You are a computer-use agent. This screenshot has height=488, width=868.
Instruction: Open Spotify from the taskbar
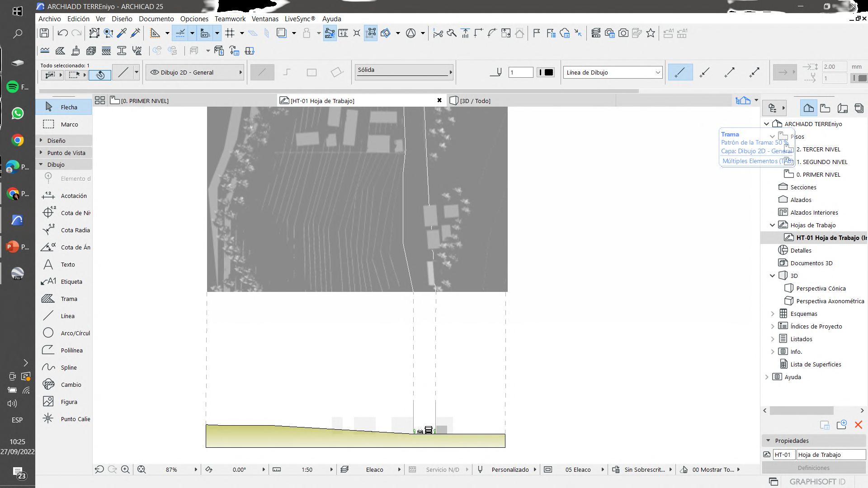click(x=13, y=87)
